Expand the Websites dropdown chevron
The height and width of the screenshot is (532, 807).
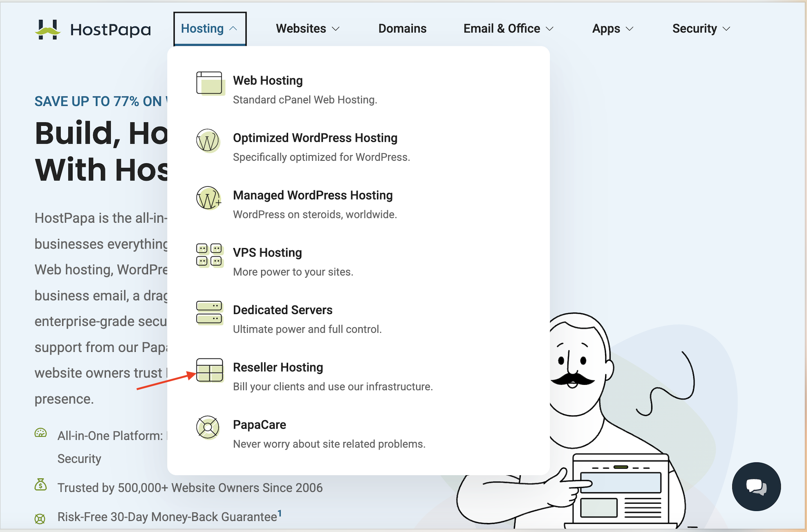coord(336,29)
